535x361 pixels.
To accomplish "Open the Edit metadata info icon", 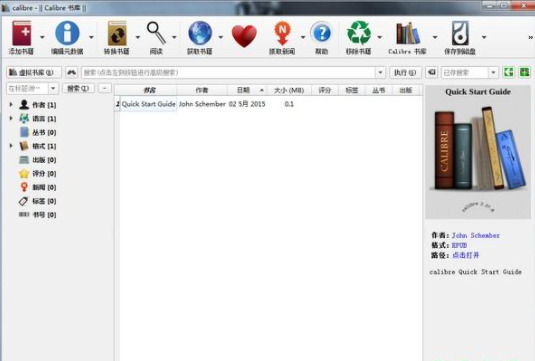I will (x=67, y=33).
